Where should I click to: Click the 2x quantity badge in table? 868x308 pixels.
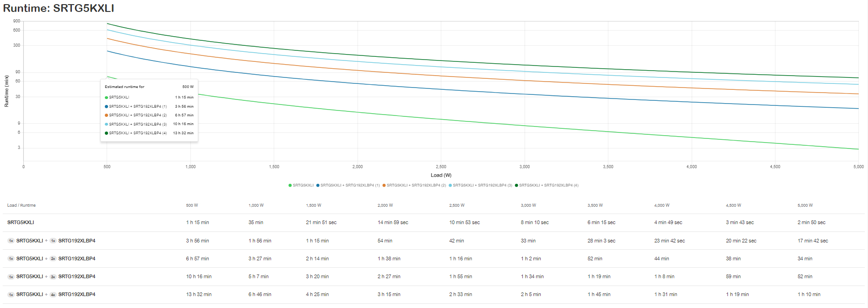pos(53,259)
